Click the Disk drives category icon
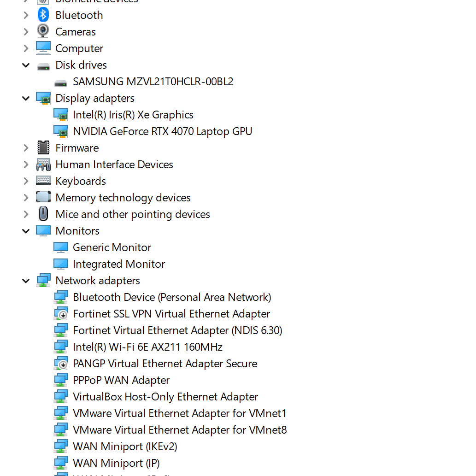The image size is (476, 476). (x=43, y=66)
